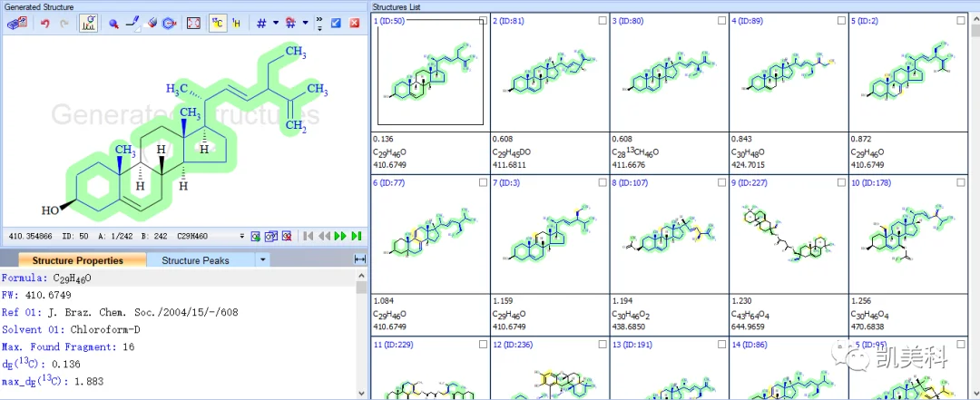Click the fit-to-window red arrows icon

click(194, 23)
